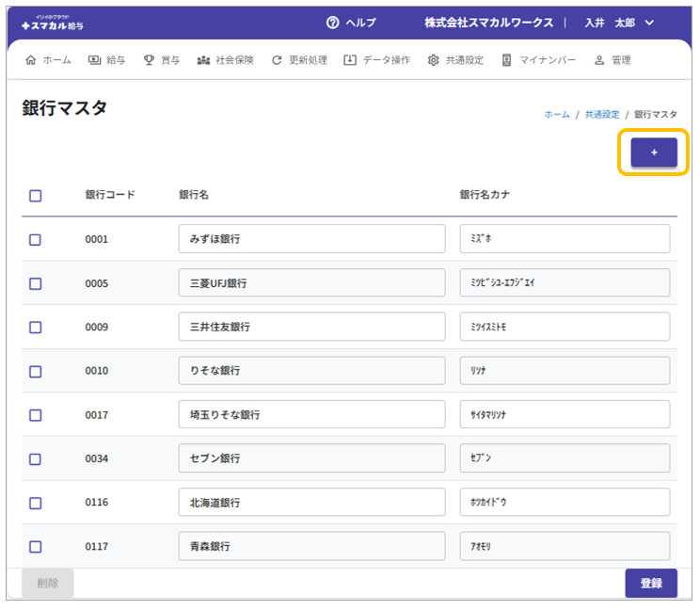Click the 登録 register button
The image size is (700, 610).
coord(651,583)
